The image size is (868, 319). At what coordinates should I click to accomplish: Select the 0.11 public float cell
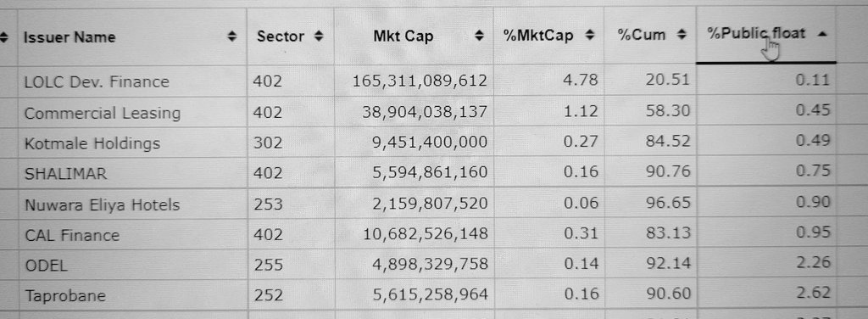[813, 81]
